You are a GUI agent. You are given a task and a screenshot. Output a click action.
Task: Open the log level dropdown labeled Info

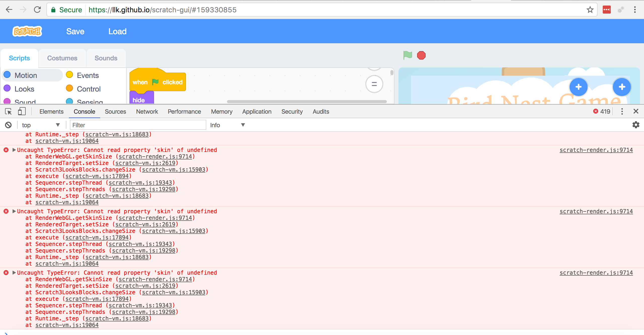pos(226,125)
